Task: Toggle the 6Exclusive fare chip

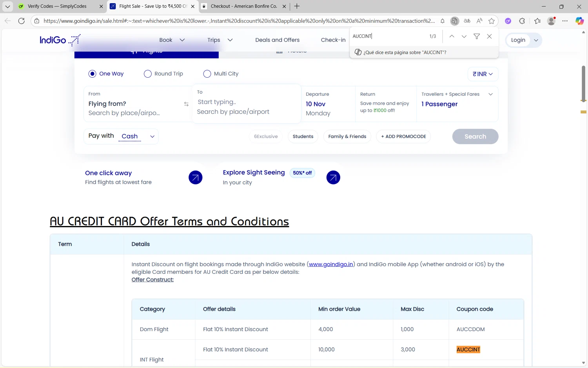Action: tap(266, 137)
